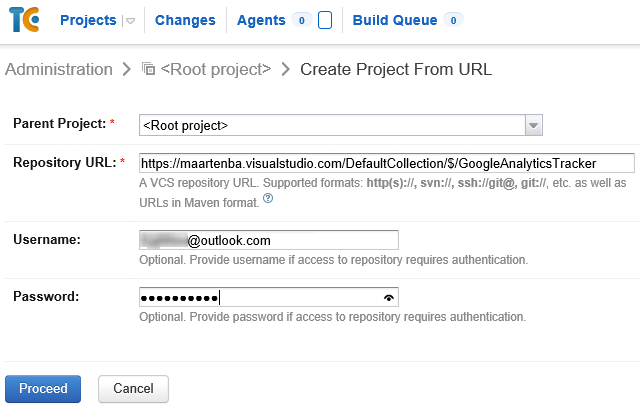The image size is (640, 413).
Task: Click the 'A VCS repository URL' hint text
Action: click(x=382, y=193)
